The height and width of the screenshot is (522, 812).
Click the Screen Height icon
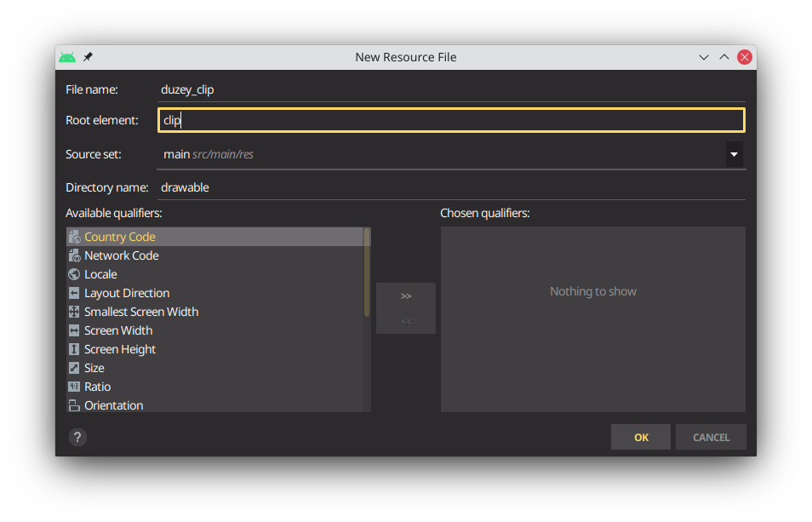coord(74,349)
